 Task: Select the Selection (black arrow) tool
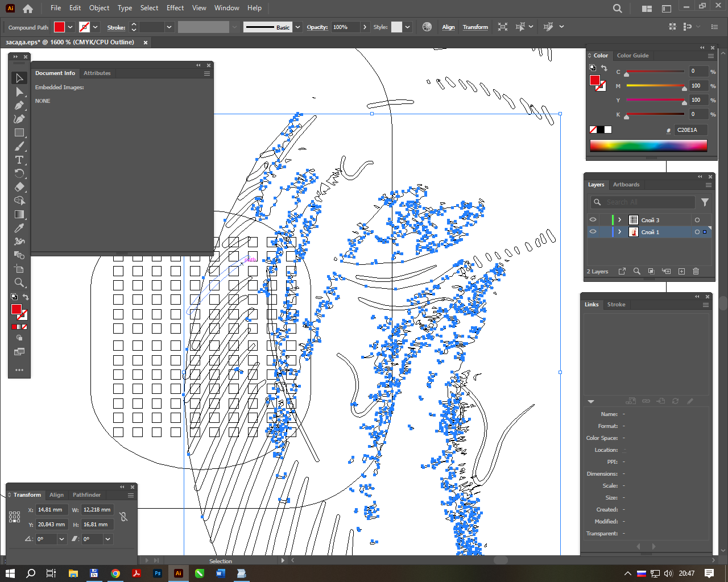(x=19, y=78)
